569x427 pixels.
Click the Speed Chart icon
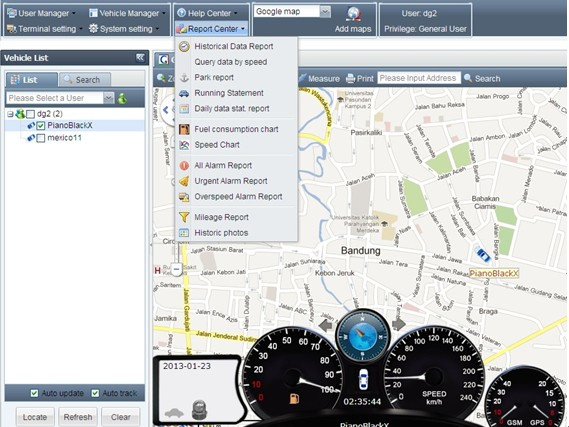point(184,145)
